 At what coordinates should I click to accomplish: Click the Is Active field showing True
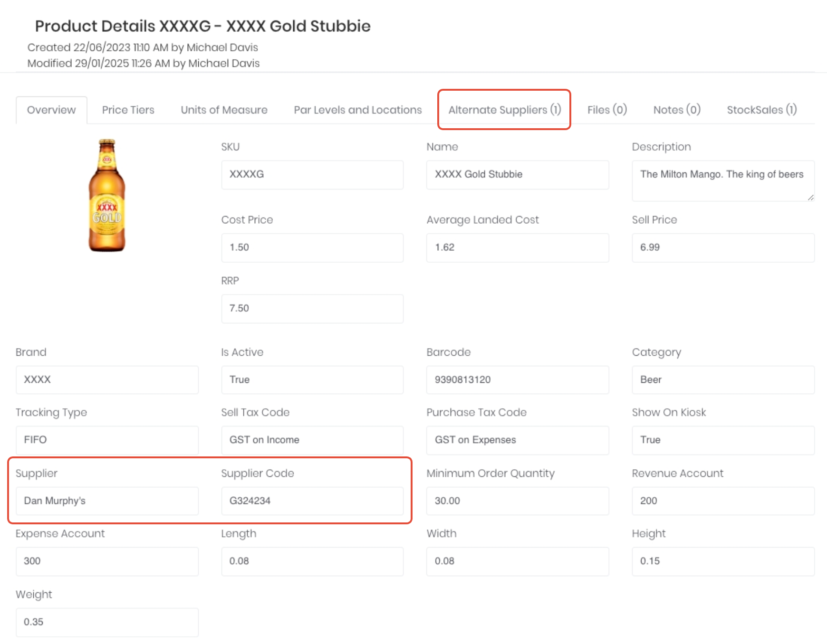click(312, 379)
